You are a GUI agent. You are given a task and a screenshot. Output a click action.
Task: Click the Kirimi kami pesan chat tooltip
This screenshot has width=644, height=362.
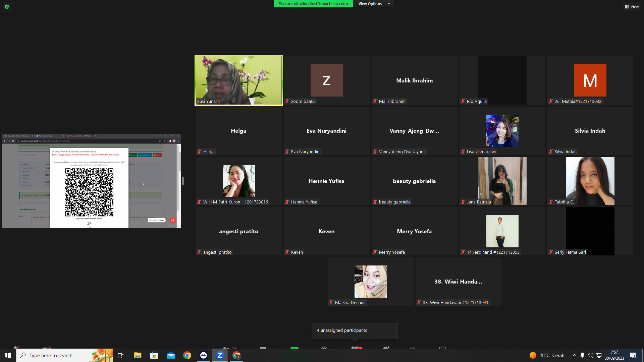(x=157, y=220)
